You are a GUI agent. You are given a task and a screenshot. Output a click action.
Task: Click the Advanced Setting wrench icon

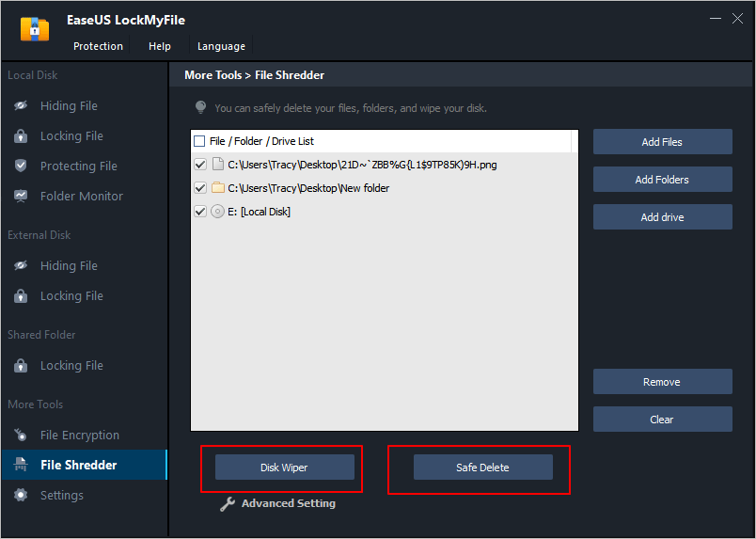227,504
